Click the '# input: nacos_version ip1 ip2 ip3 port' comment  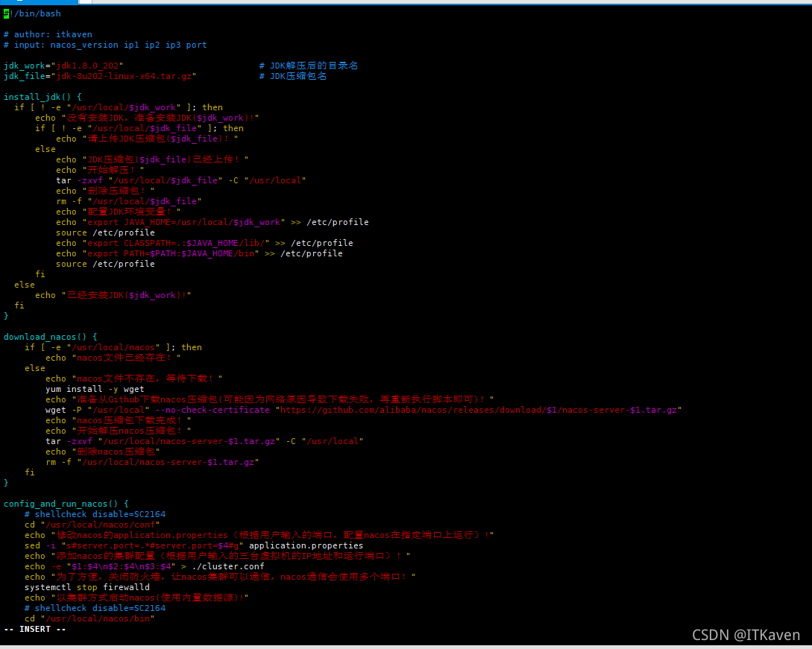tap(105, 45)
